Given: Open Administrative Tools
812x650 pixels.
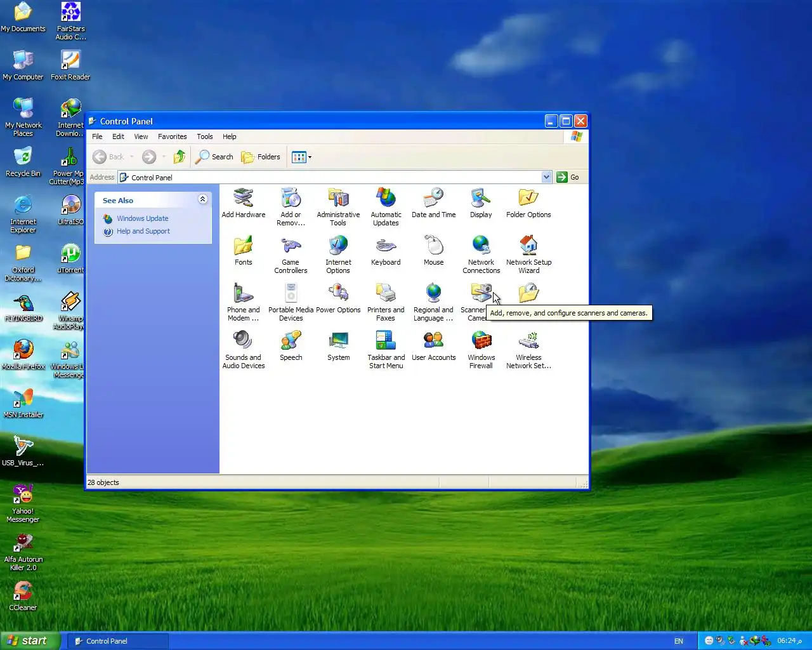Looking at the screenshot, I should (338, 207).
